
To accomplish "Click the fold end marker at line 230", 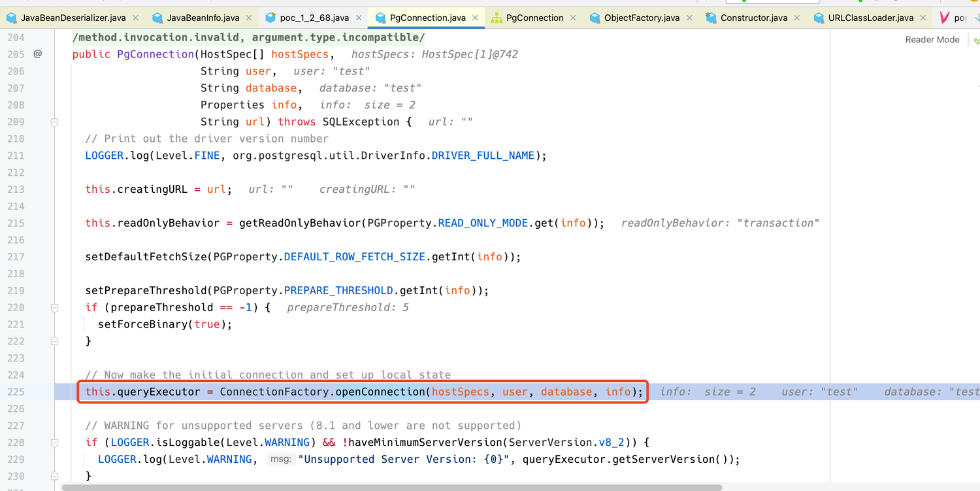I will click(55, 476).
